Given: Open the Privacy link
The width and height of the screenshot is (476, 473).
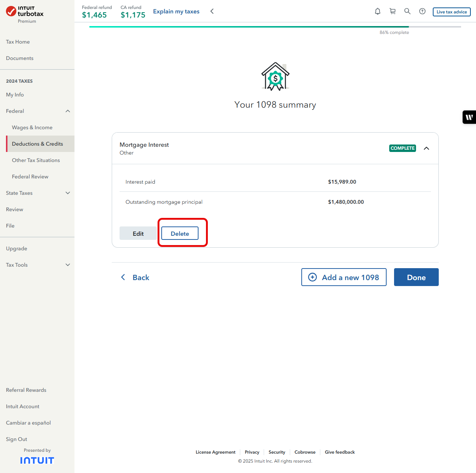Looking at the screenshot, I should [252, 452].
